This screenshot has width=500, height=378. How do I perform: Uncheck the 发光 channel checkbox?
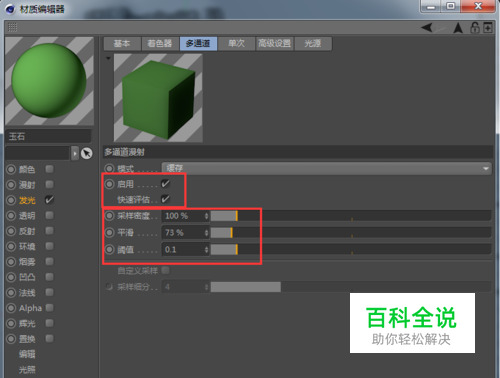pyautogui.click(x=49, y=200)
